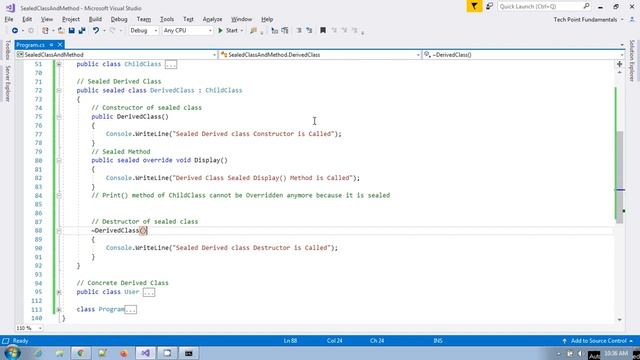Click the 'Col 24' status bar text
This screenshot has height=360, width=640.
(334, 341)
